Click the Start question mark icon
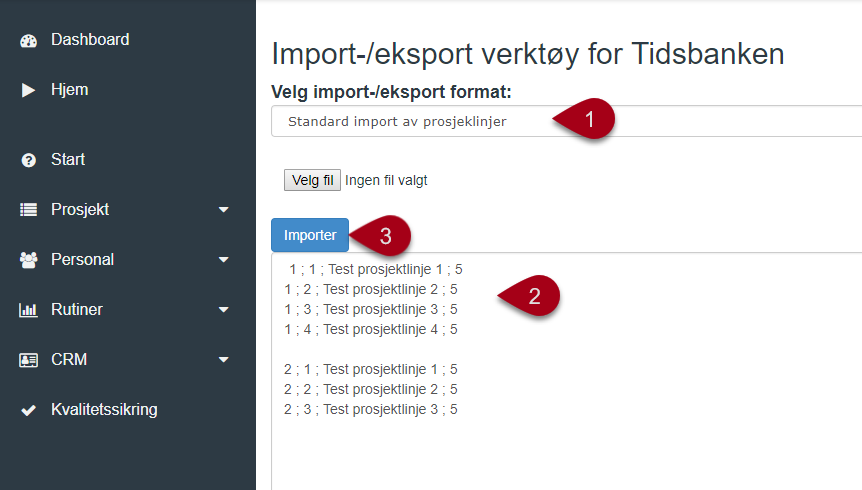The image size is (862, 490). click(x=29, y=160)
